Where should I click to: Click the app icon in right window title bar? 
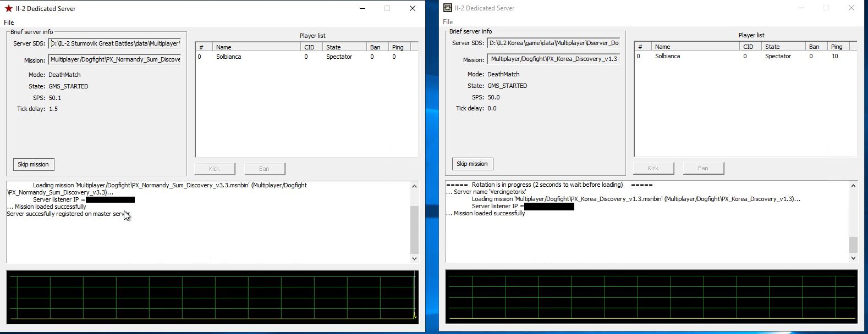click(x=447, y=8)
